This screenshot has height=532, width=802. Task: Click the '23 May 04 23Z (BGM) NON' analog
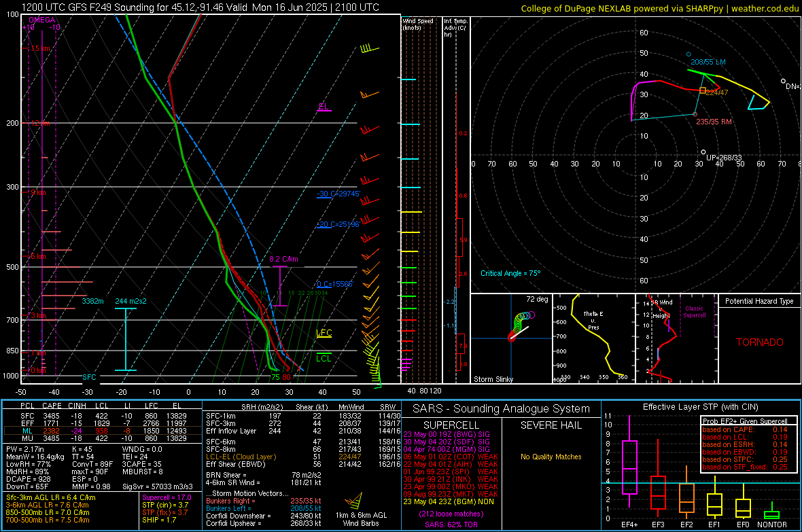[x=449, y=501]
